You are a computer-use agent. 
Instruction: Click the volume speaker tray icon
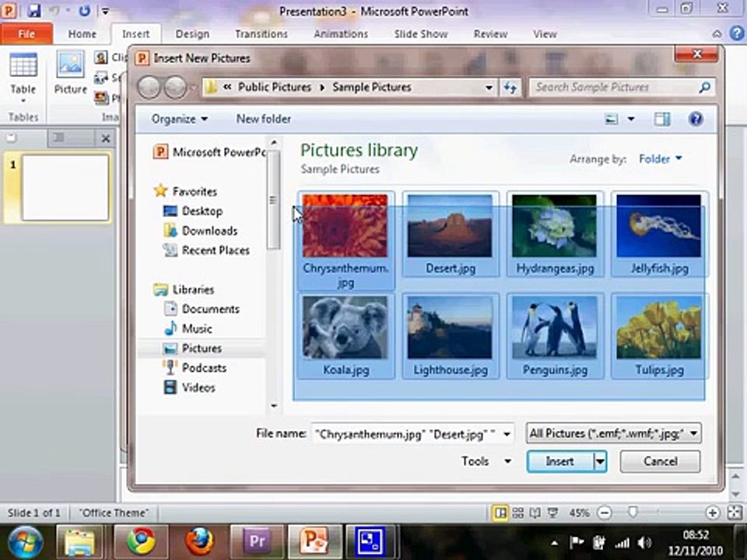(x=644, y=542)
